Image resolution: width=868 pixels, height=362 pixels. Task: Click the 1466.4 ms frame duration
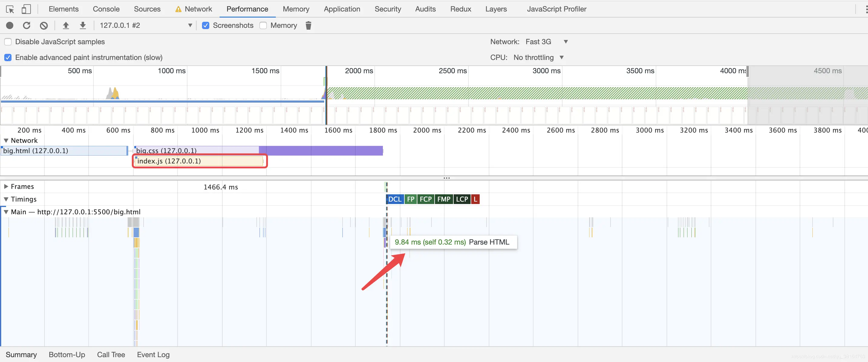pyautogui.click(x=221, y=187)
